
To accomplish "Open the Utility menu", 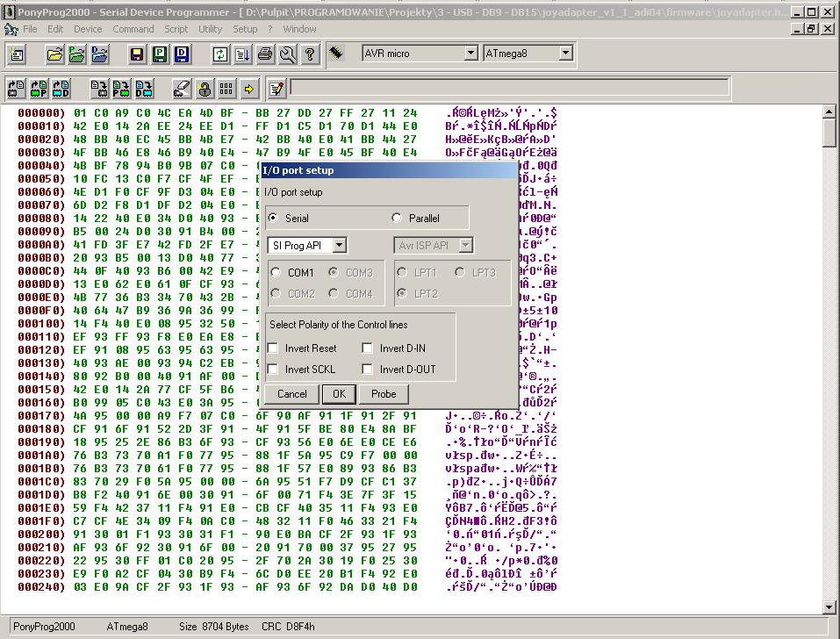I will click(210, 29).
